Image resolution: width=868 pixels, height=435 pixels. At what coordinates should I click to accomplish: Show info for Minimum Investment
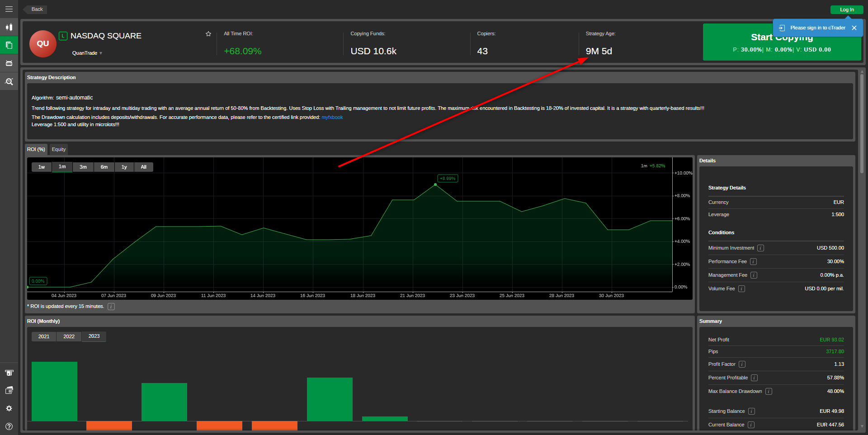pyautogui.click(x=760, y=248)
